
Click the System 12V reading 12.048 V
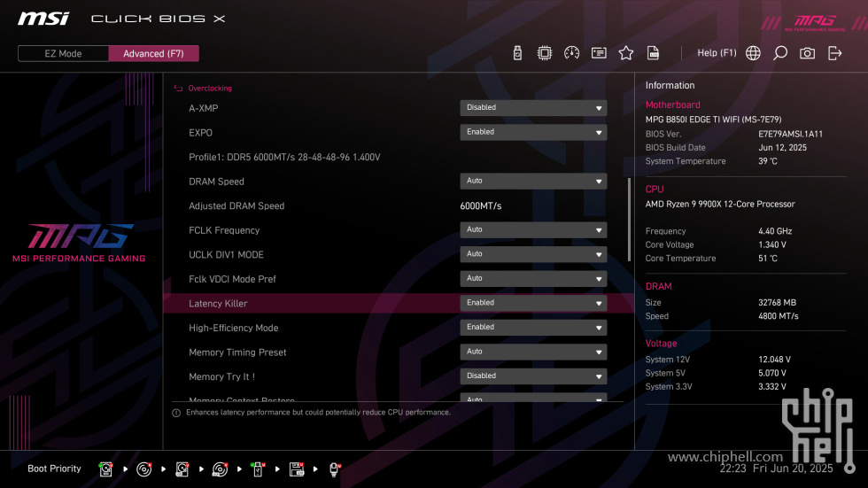pos(774,359)
